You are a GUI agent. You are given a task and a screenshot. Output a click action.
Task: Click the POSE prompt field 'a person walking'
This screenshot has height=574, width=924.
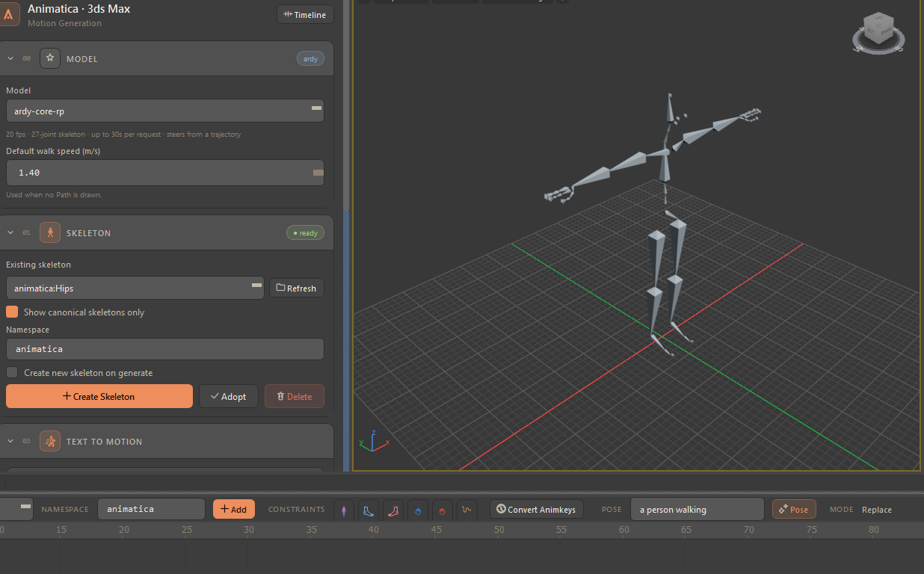pyautogui.click(x=697, y=509)
